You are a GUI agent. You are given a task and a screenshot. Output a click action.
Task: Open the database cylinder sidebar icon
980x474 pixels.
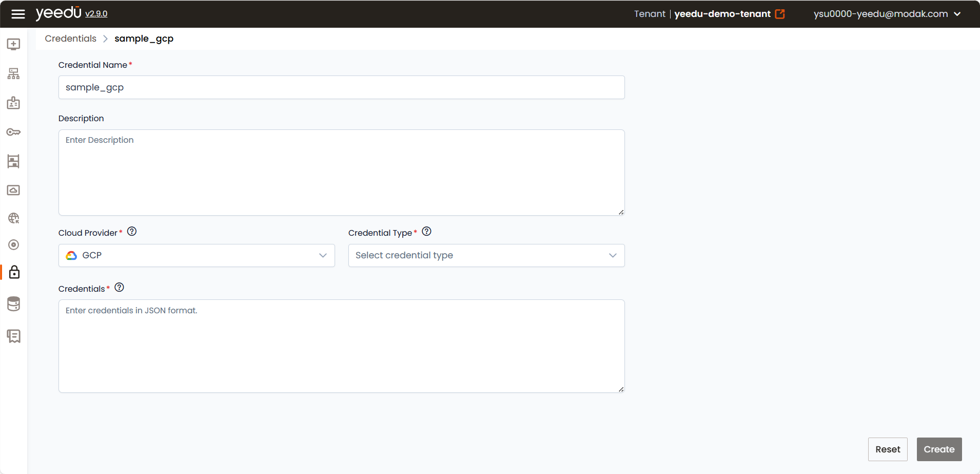(14, 304)
